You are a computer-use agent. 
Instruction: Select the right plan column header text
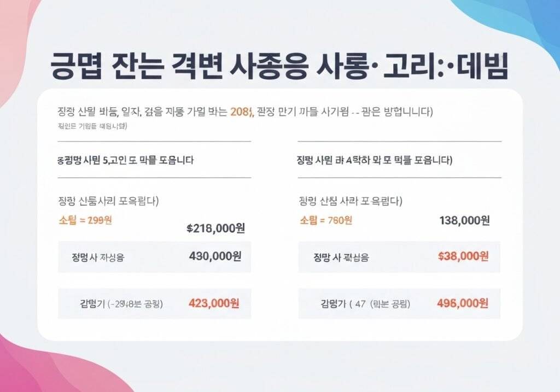(x=374, y=160)
